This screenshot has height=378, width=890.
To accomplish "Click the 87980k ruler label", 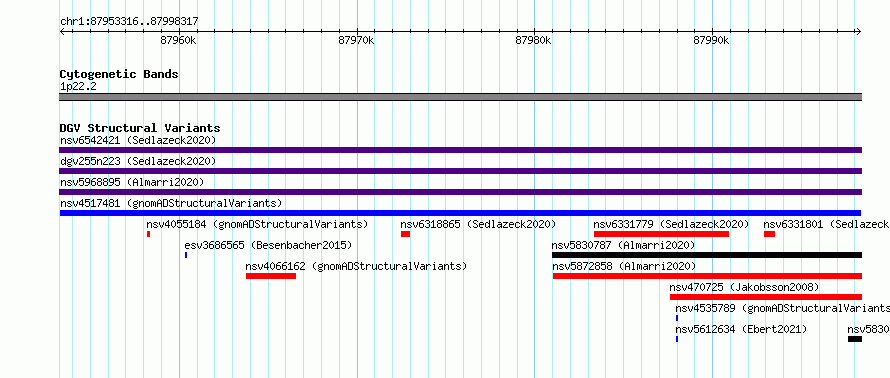I will pos(534,41).
